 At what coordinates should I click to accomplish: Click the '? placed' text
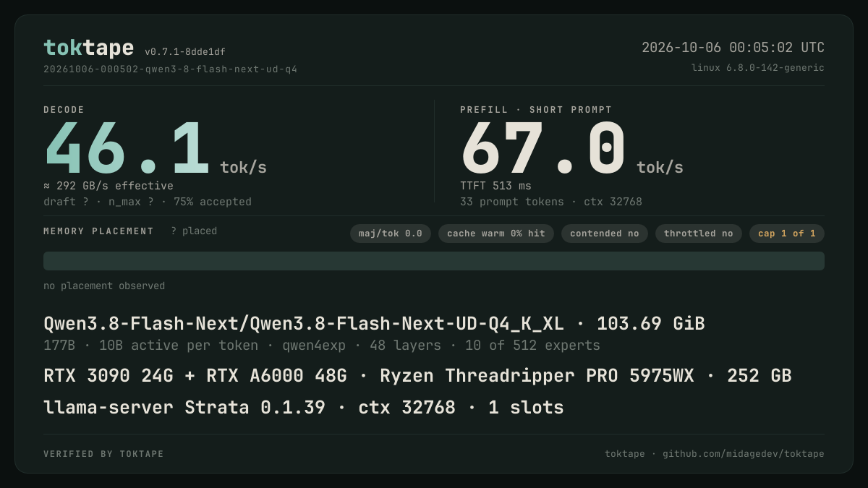click(194, 231)
